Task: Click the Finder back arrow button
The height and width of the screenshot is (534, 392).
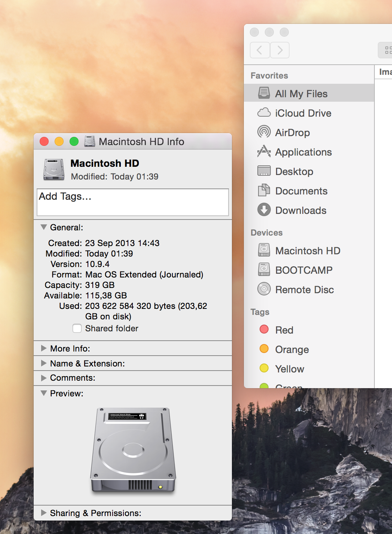Action: [260, 50]
